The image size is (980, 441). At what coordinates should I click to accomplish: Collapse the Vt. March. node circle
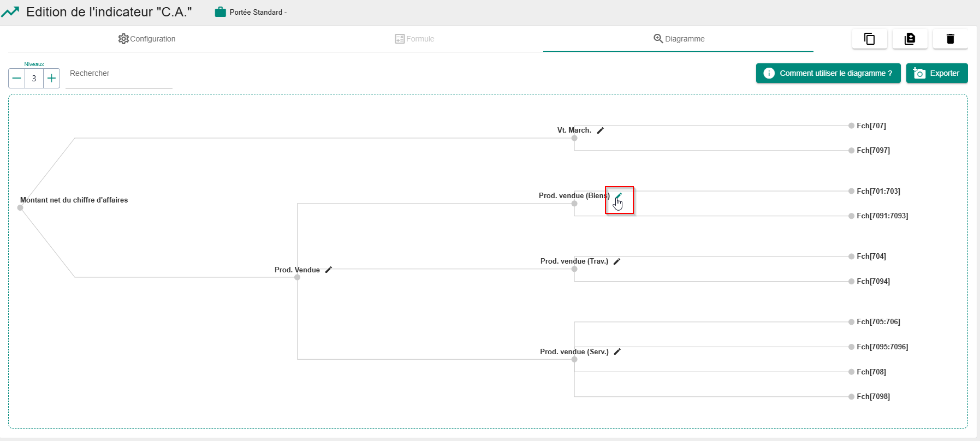[x=574, y=138]
